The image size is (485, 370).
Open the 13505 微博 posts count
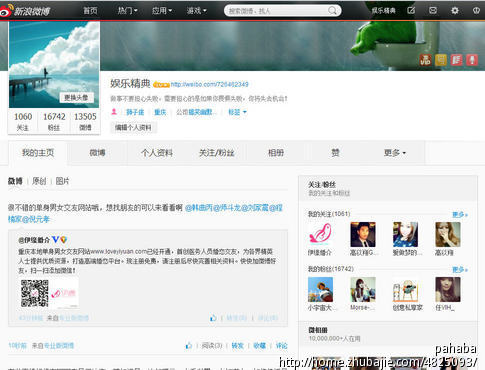[85, 121]
